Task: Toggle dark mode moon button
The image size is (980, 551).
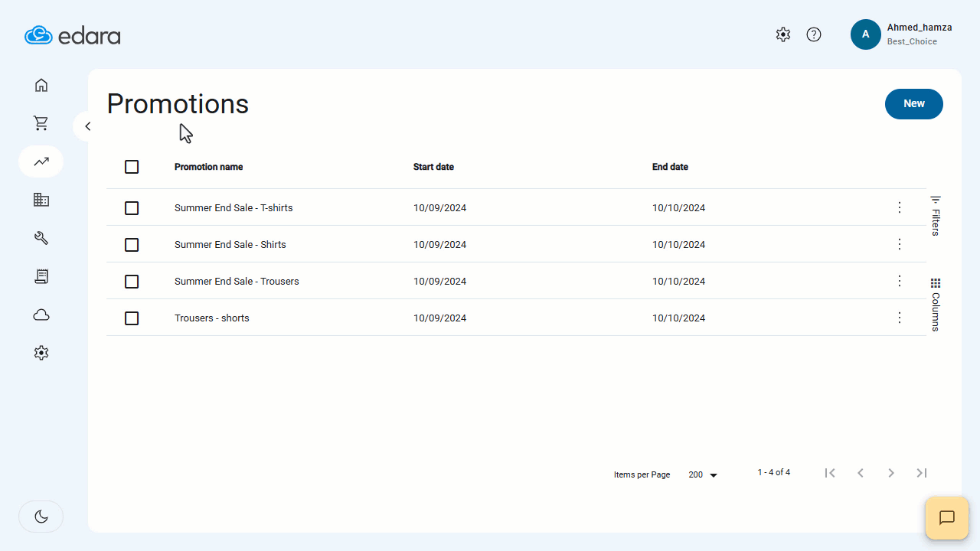Action: click(41, 517)
